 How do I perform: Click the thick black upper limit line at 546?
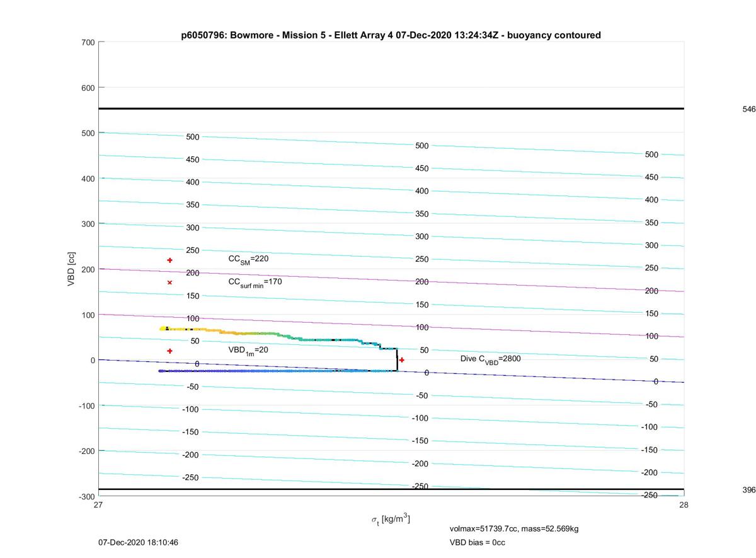pyautogui.click(x=391, y=108)
